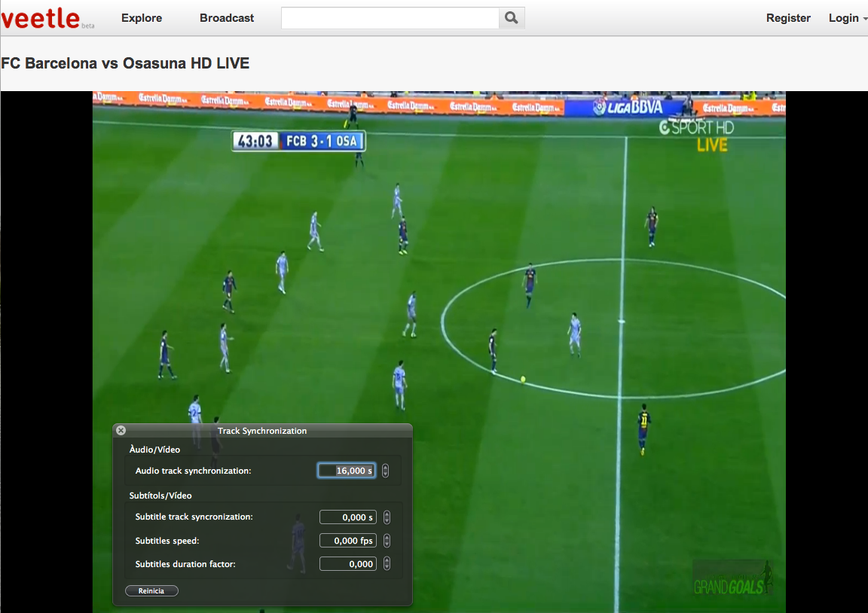Open the Explore menu item
868x613 pixels.
click(x=142, y=18)
